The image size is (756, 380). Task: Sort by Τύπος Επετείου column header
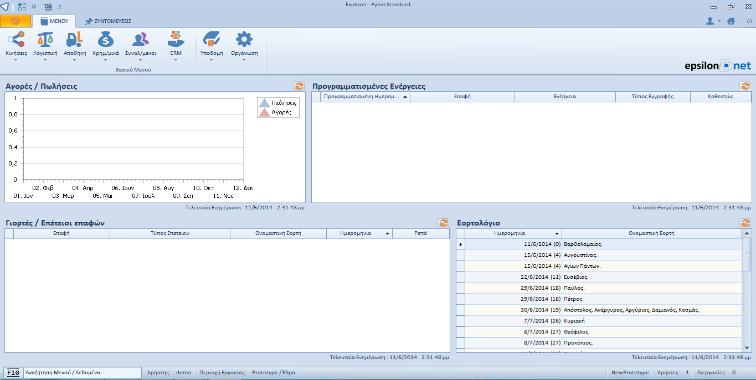[x=170, y=233]
